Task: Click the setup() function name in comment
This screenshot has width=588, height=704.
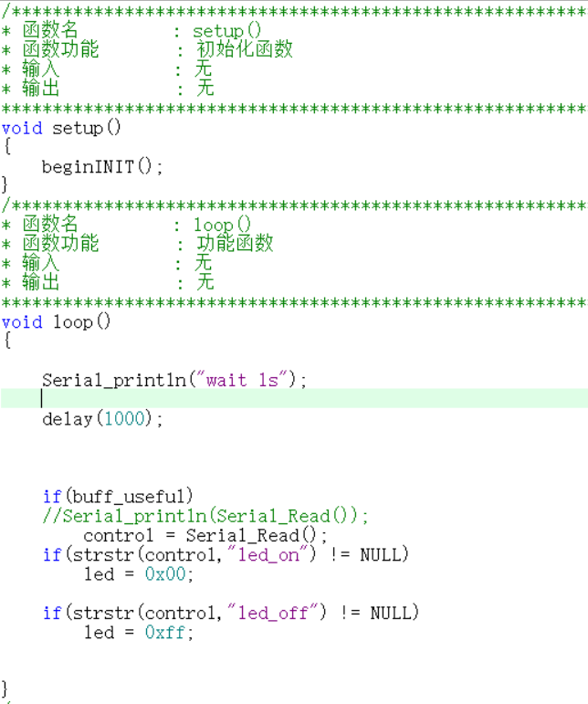Action: point(227,30)
